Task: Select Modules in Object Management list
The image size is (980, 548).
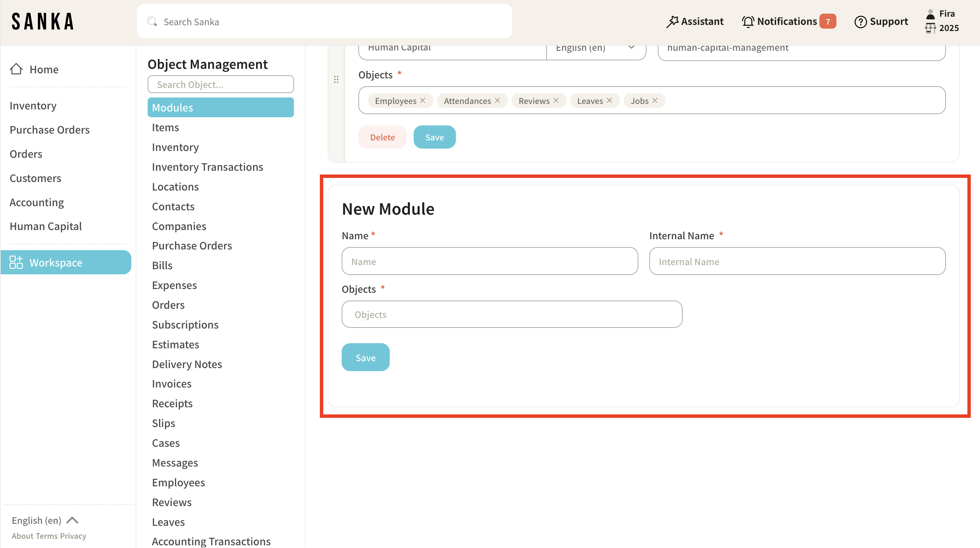Action: (x=220, y=107)
